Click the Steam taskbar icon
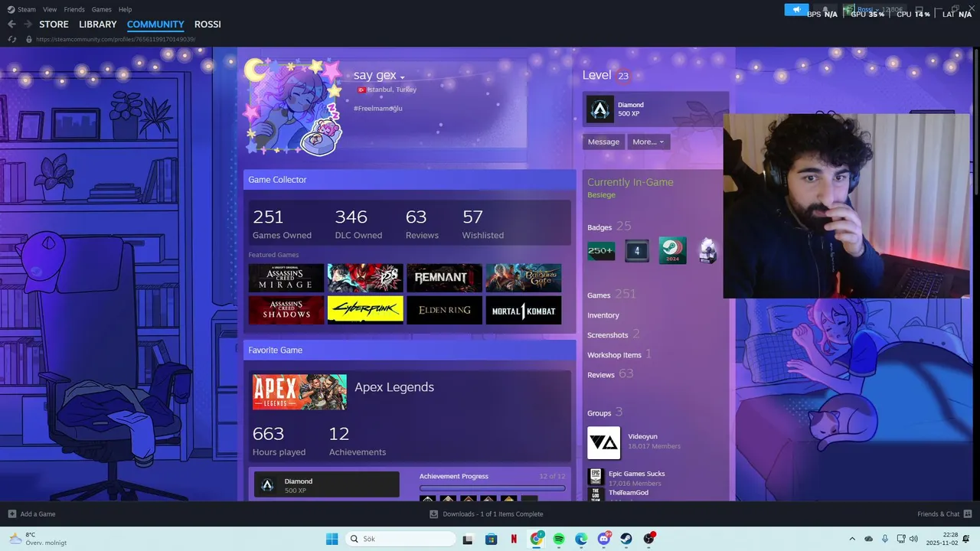Image resolution: width=980 pixels, height=551 pixels. click(x=626, y=539)
